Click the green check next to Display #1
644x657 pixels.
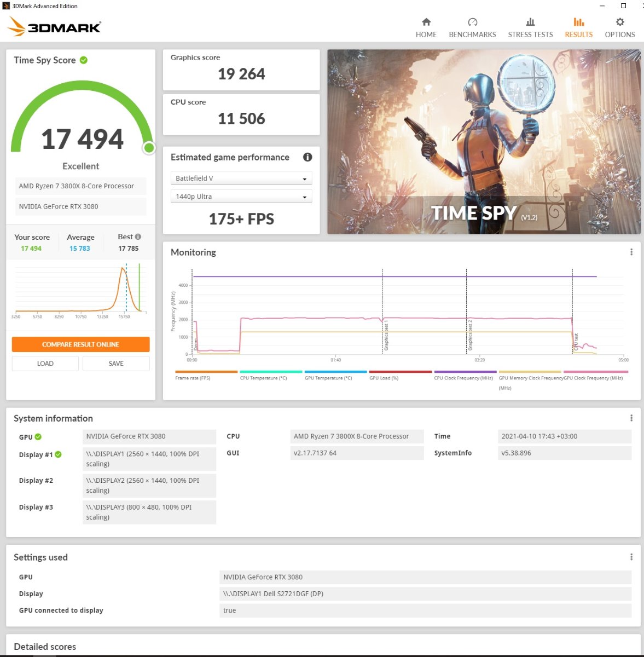coord(59,454)
